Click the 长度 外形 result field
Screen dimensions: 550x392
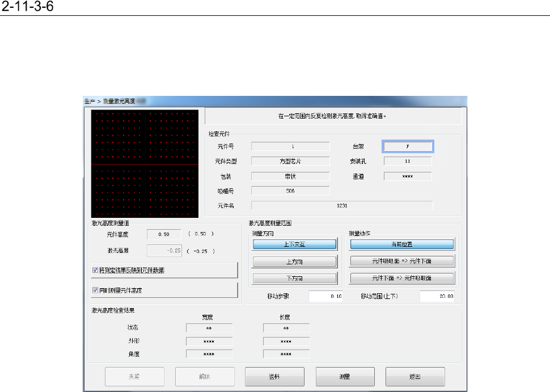286,342
